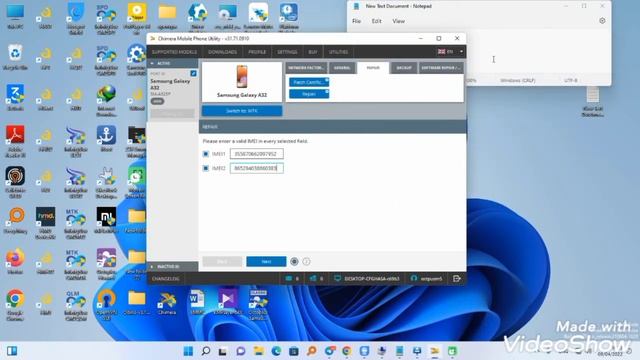Viewport: 640px width, 360px height.
Task: Click the round record icon beside Next
Action: click(x=294, y=261)
